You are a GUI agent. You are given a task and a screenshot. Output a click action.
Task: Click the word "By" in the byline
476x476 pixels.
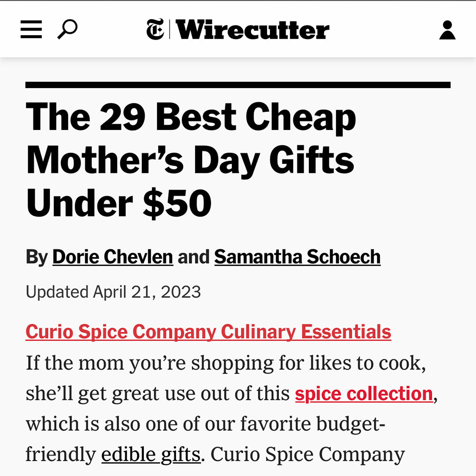(x=37, y=257)
